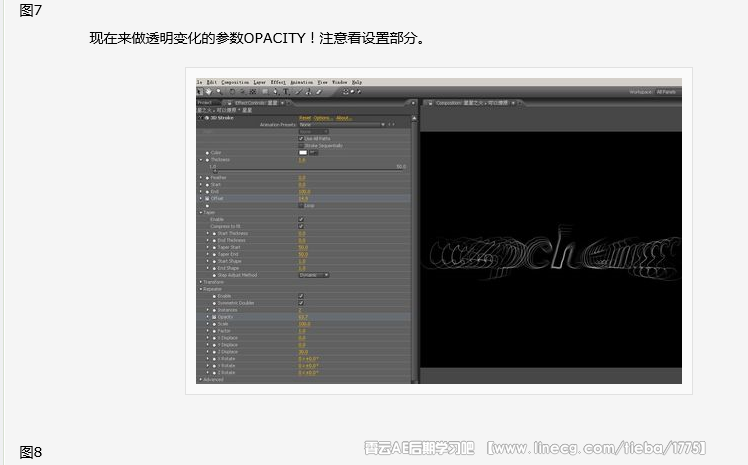This screenshot has height=465, width=748.
Task: Select the Type text tool
Action: [286, 92]
